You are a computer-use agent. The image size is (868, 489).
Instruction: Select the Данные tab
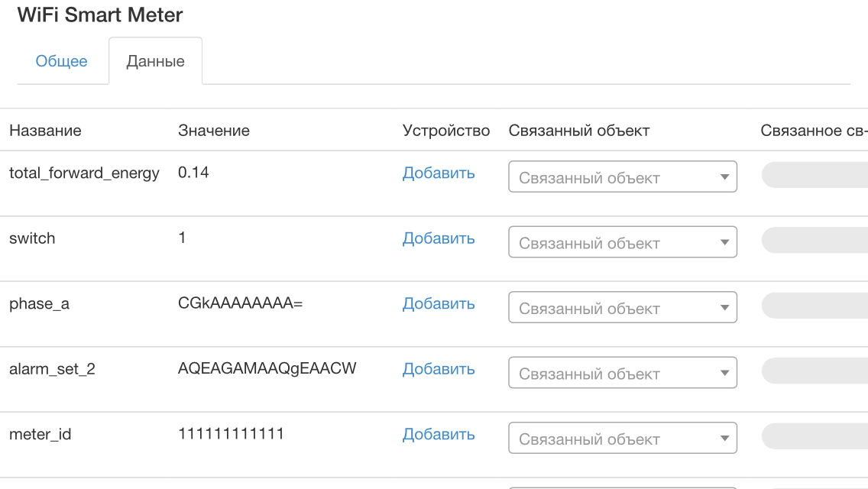point(155,61)
